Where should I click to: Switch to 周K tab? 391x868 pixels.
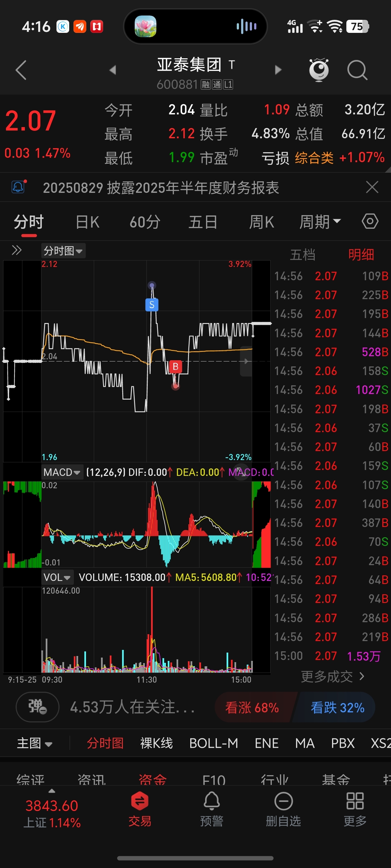point(262,222)
